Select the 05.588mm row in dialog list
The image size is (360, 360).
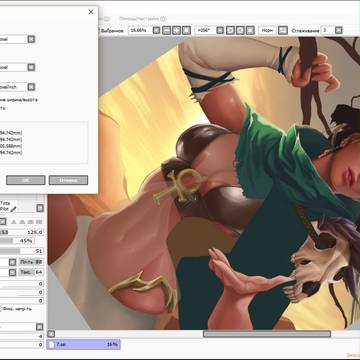click(x=11, y=146)
